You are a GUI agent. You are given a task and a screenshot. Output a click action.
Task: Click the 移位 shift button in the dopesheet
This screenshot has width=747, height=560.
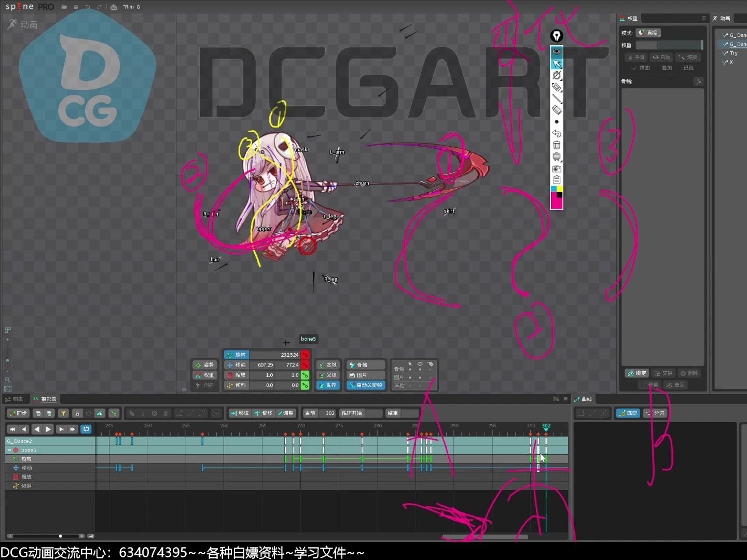[240, 413]
